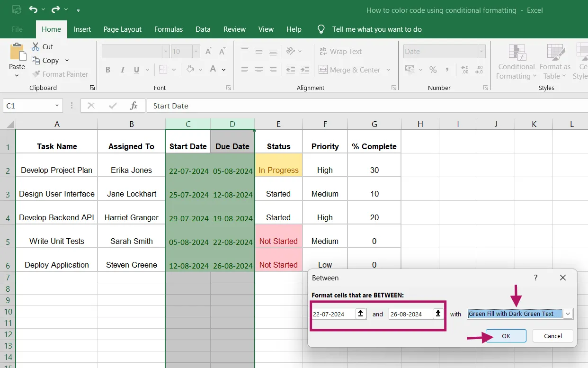Click the Paste clipboard icon
Screen dimensions: 588x368
pos(18,51)
